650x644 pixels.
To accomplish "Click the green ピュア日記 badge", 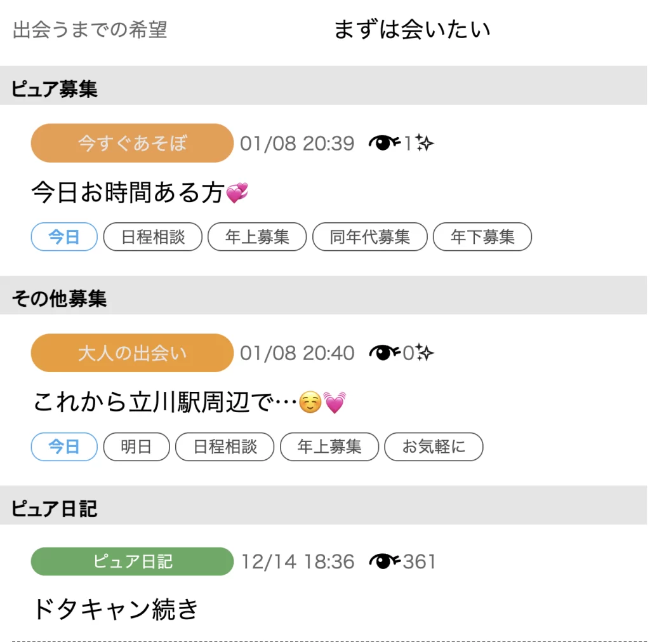I will pos(131,561).
